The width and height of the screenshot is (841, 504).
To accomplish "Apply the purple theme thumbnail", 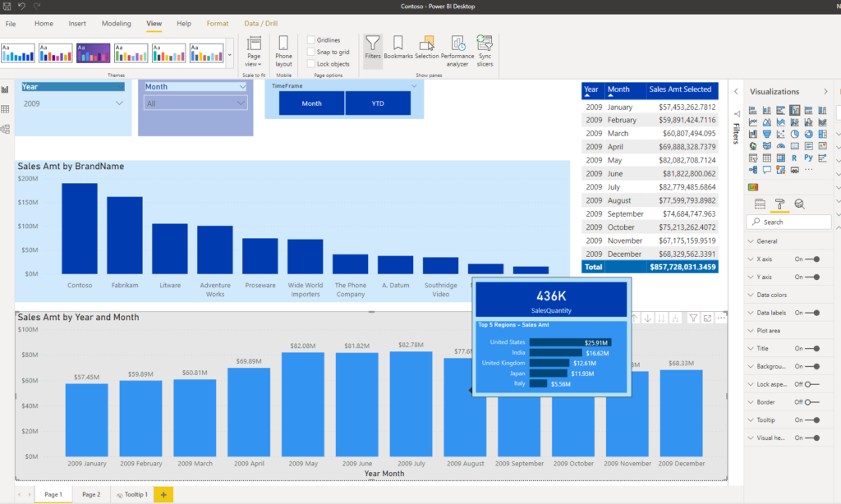I will (x=94, y=53).
